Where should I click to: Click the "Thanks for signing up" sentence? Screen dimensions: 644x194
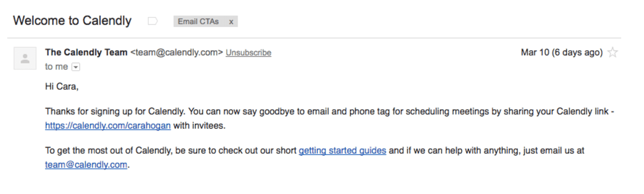coord(329,111)
